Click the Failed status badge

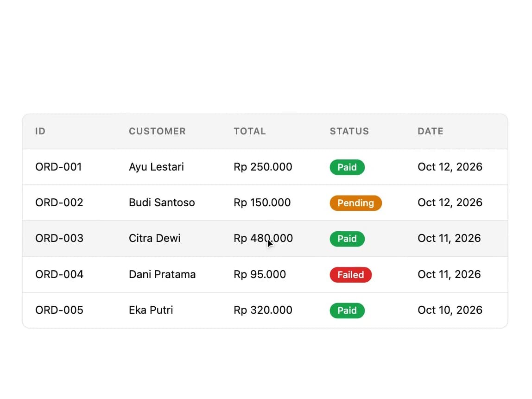pyautogui.click(x=350, y=274)
